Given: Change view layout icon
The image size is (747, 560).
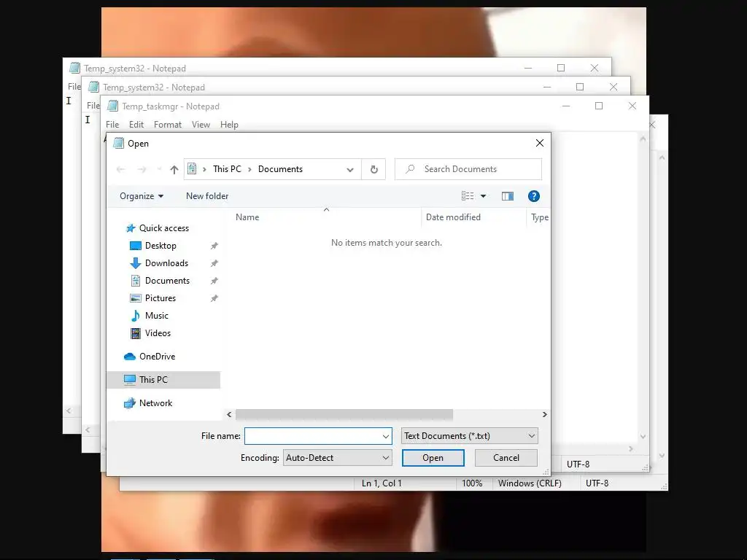Looking at the screenshot, I should 468,196.
